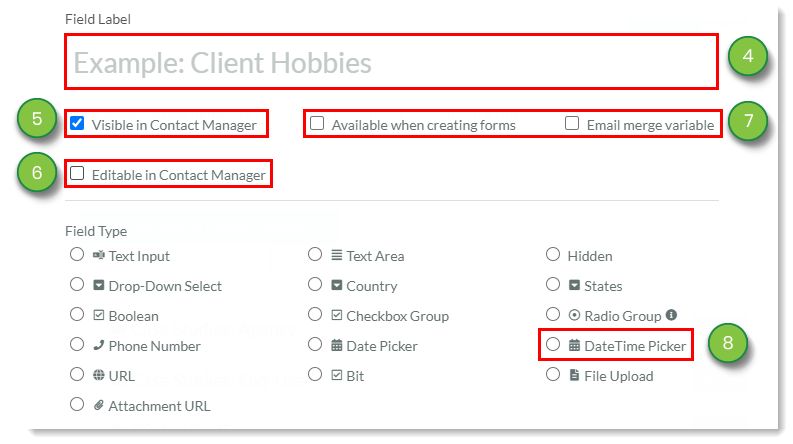Click the DateTime Picker calendar icon
The height and width of the screenshot is (444, 793).
pyautogui.click(x=574, y=345)
